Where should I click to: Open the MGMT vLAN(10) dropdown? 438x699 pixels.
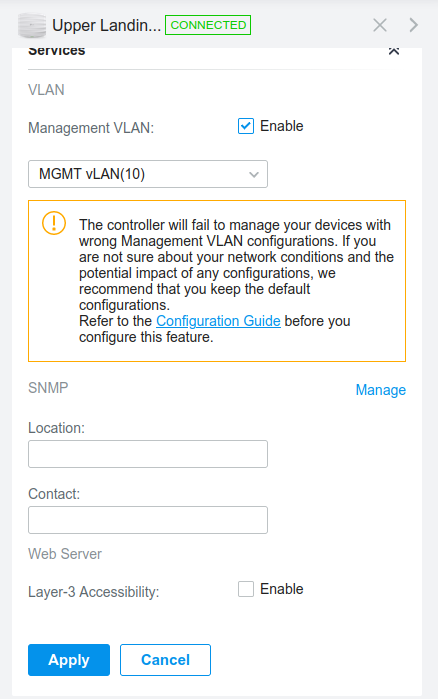[x=148, y=174]
